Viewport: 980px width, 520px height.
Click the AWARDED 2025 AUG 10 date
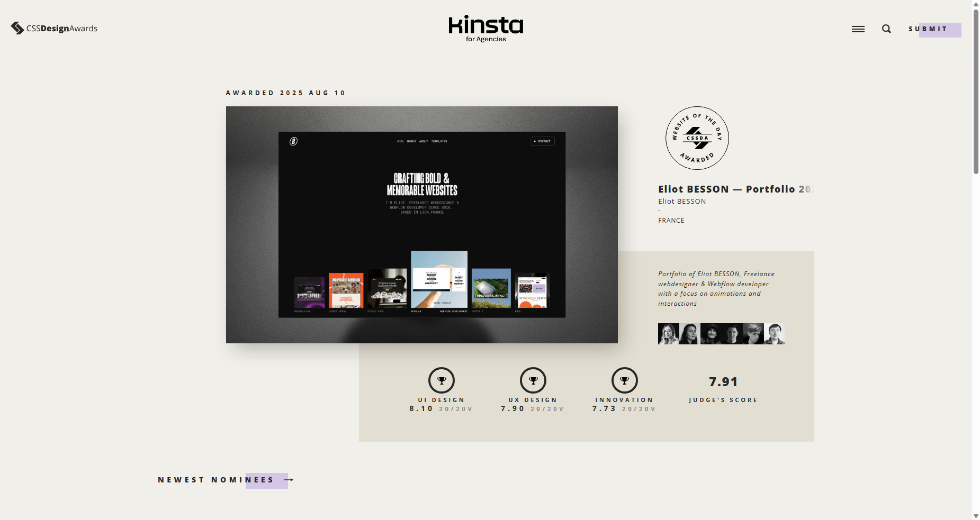coord(286,93)
